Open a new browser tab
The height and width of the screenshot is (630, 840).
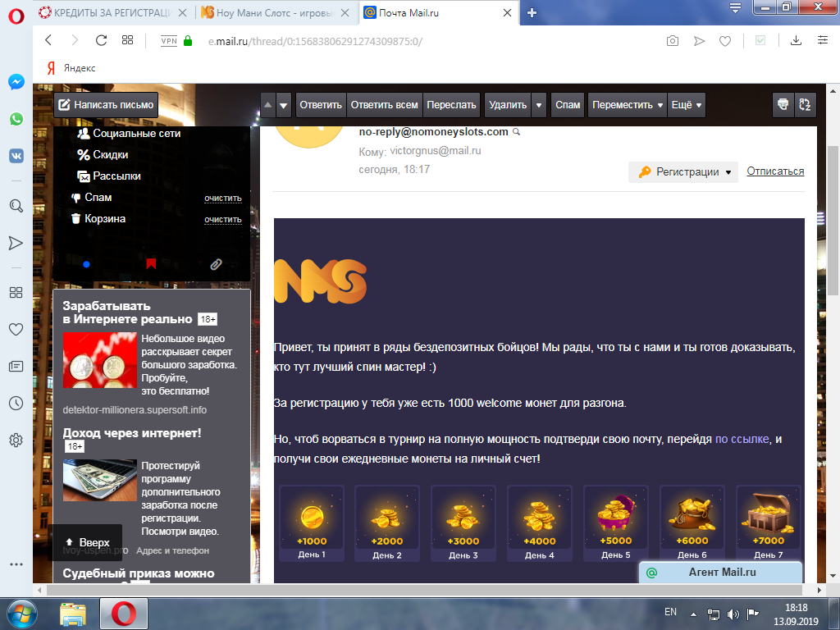click(532, 13)
